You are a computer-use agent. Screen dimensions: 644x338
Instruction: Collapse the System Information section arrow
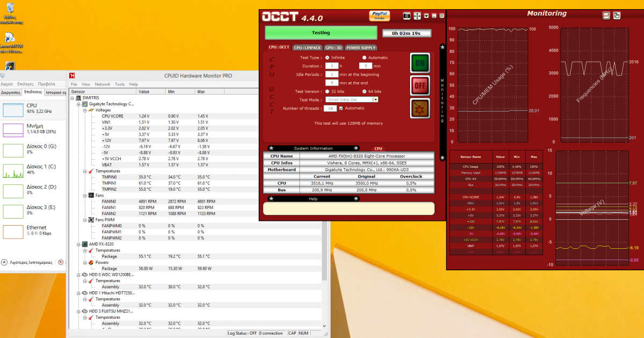click(356, 148)
